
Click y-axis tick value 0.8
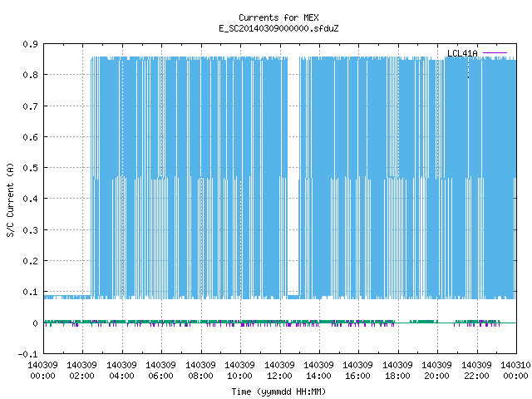pyautogui.click(x=30, y=75)
